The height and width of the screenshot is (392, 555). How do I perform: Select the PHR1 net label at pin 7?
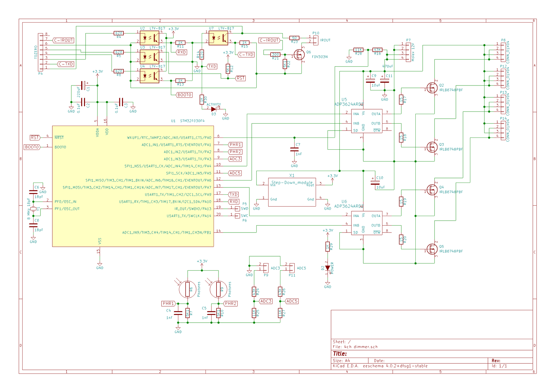tap(235, 145)
